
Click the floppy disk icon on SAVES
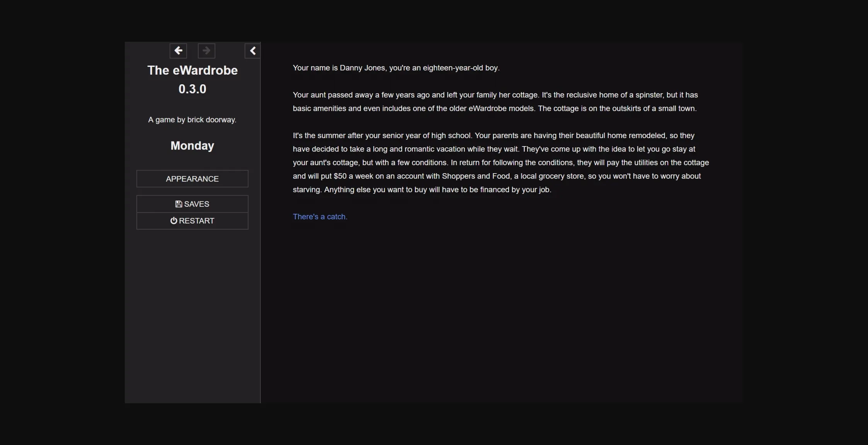178,204
